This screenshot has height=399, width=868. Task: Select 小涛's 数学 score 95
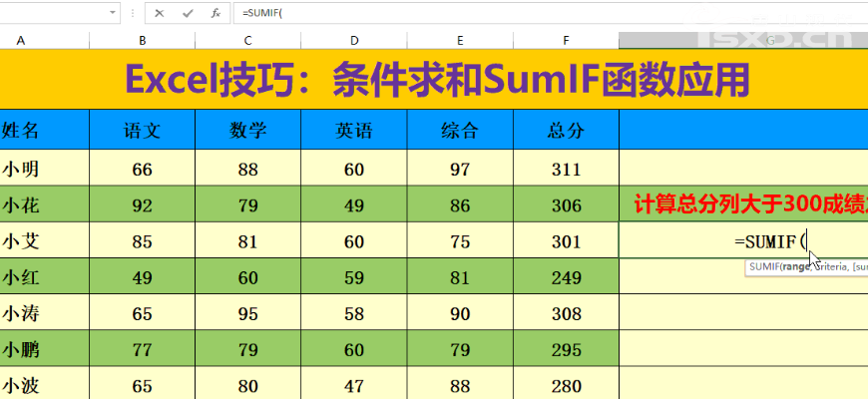pyautogui.click(x=248, y=313)
